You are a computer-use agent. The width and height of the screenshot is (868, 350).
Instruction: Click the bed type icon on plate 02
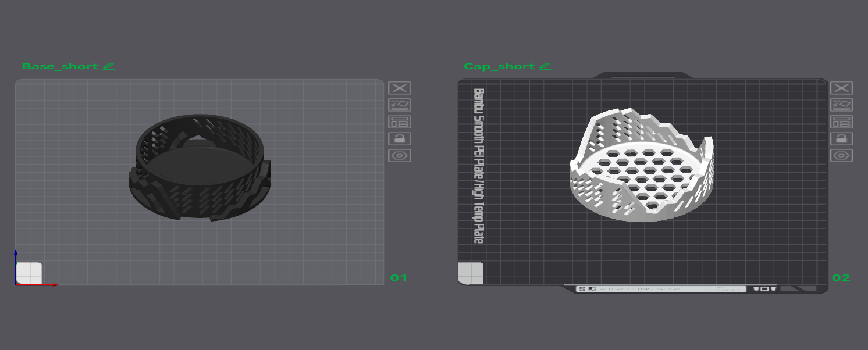coord(471,273)
